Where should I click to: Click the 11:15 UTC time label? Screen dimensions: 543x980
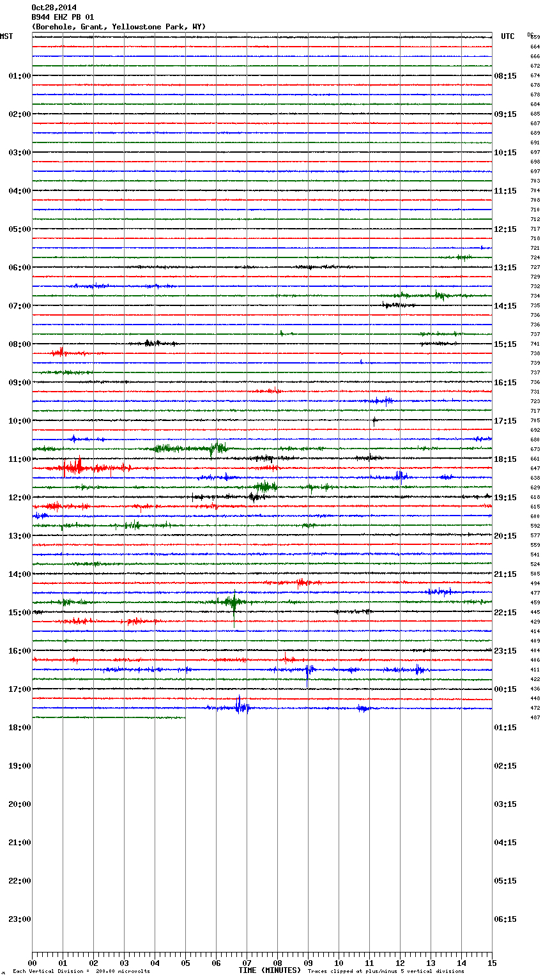click(505, 191)
